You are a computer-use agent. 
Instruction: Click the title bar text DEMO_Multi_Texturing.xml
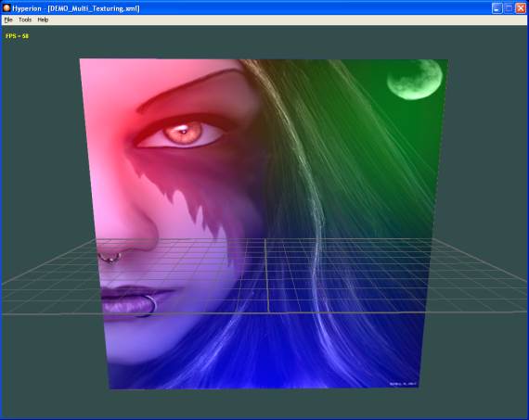[94, 8]
